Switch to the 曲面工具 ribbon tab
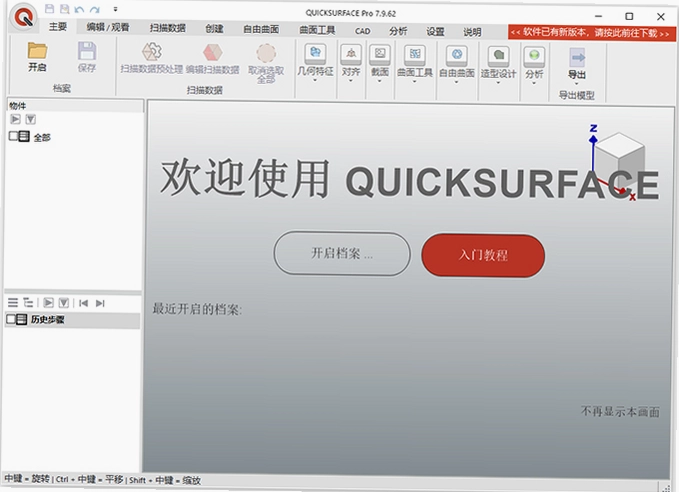The image size is (679, 492). [x=317, y=30]
